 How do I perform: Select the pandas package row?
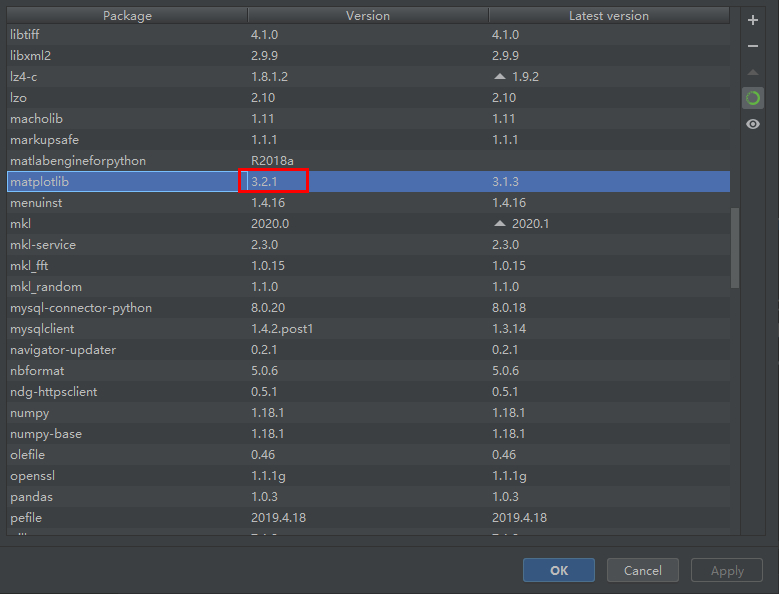click(368, 497)
